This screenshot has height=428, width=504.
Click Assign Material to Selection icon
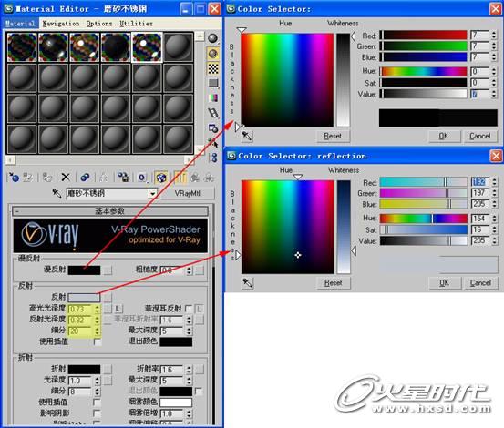click(x=47, y=178)
